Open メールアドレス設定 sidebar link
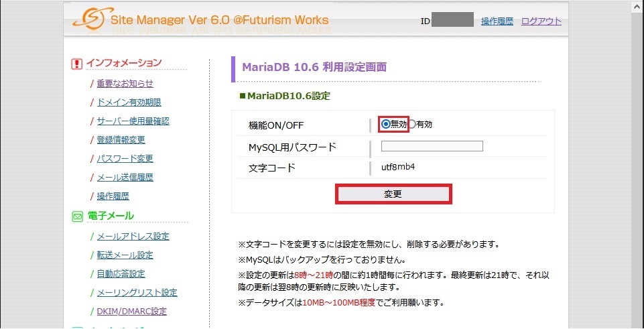The height and width of the screenshot is (329, 644). pyautogui.click(x=133, y=237)
